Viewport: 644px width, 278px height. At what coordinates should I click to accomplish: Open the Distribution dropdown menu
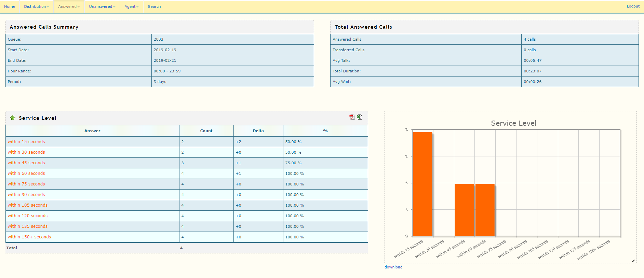(36, 6)
